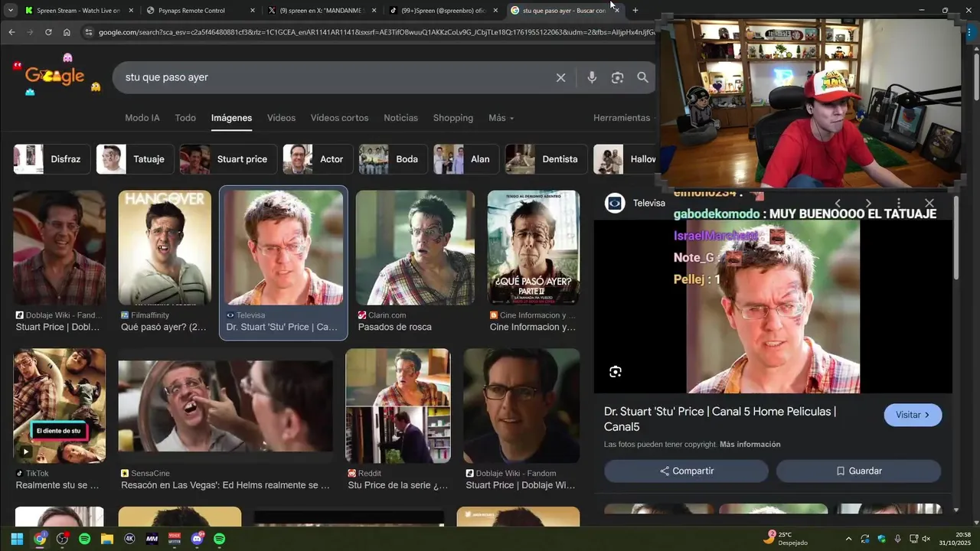This screenshot has width=980, height=551.
Task: View site information icon in address bar
Action: [x=88, y=32]
